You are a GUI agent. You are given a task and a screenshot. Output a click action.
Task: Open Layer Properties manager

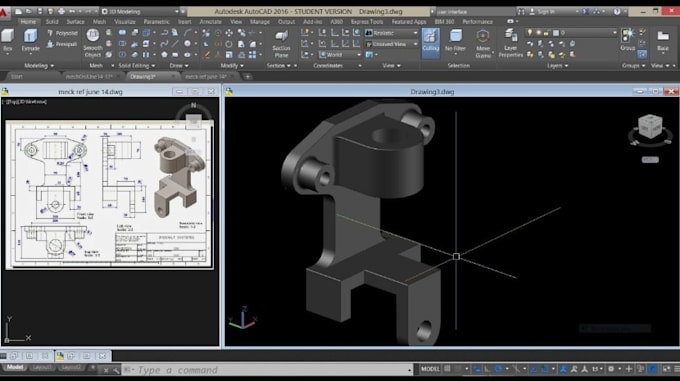tap(510, 43)
